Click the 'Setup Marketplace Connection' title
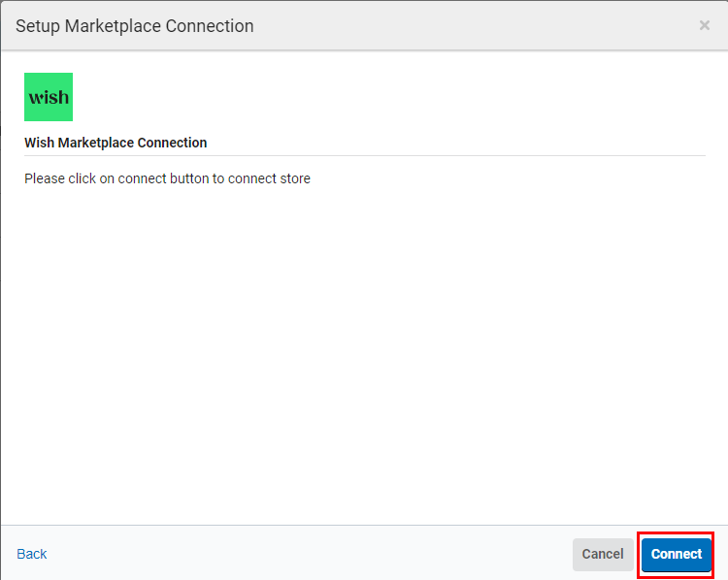The image size is (728, 580). [x=135, y=26]
